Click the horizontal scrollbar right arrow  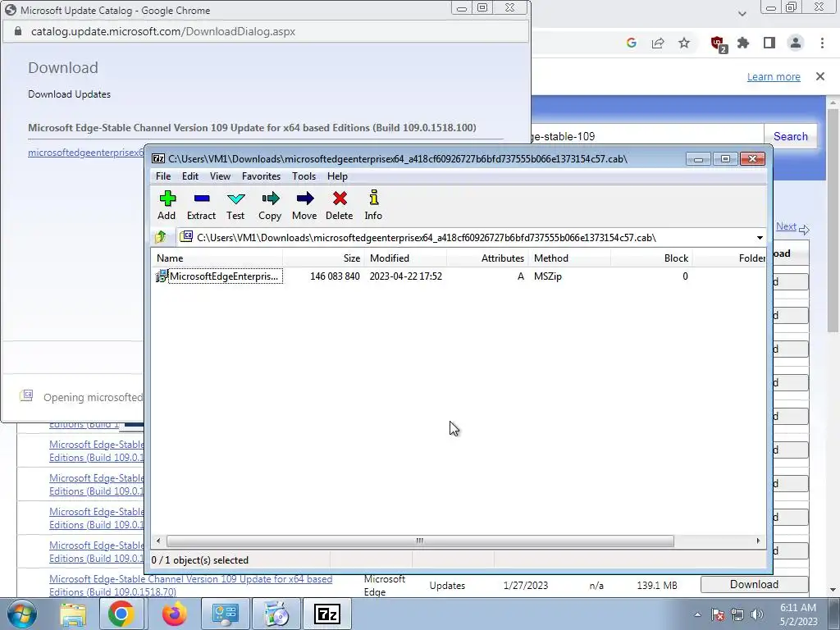(757, 541)
